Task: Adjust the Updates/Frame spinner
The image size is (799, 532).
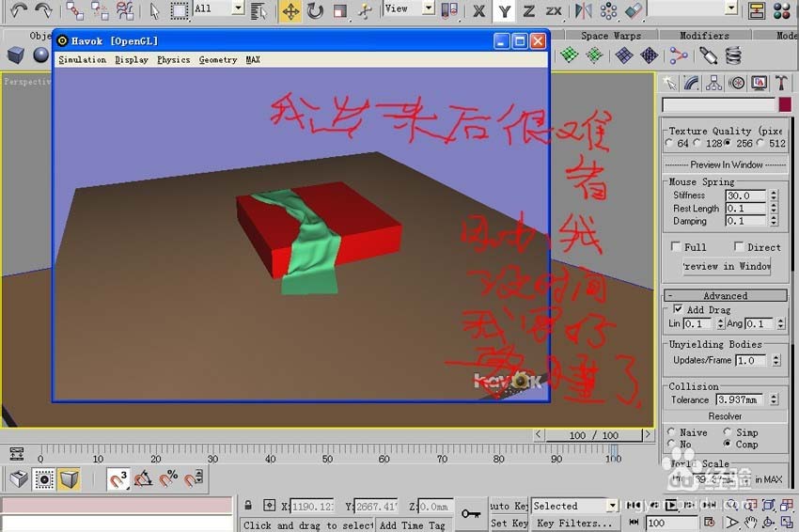Action: click(x=776, y=360)
